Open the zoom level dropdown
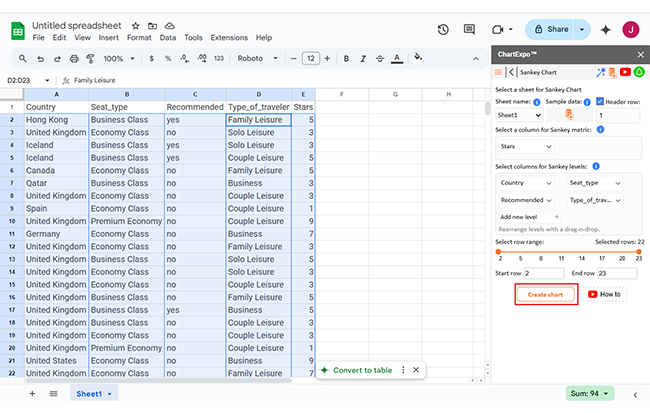The height and width of the screenshot is (413, 650). point(119,59)
